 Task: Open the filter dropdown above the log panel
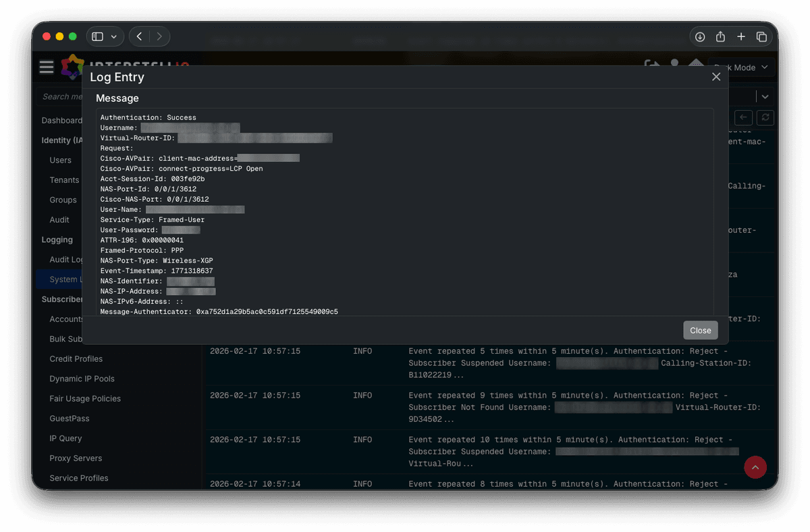pos(765,96)
